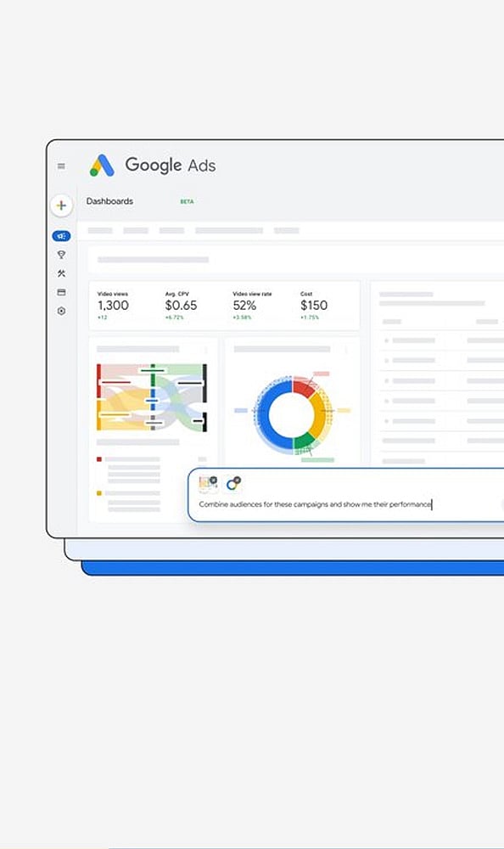Click the Google Ads triangle logo
Viewport: 504px width, 849px height.
(102, 166)
